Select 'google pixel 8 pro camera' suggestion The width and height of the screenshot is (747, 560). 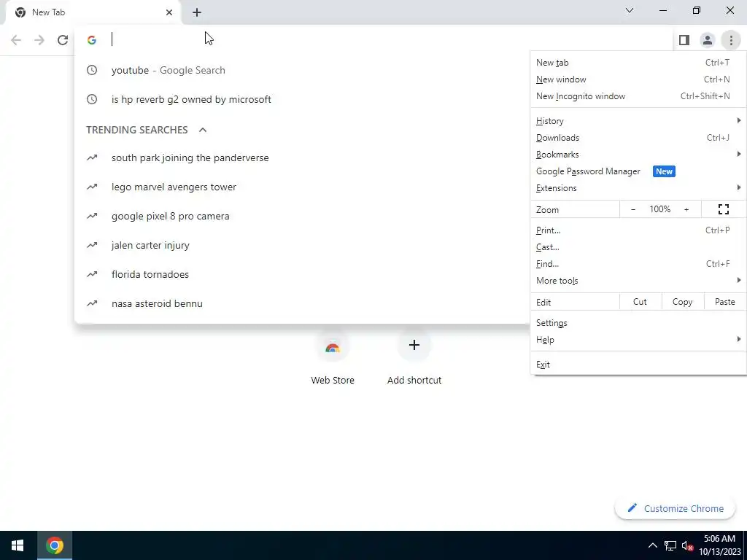click(x=302, y=216)
